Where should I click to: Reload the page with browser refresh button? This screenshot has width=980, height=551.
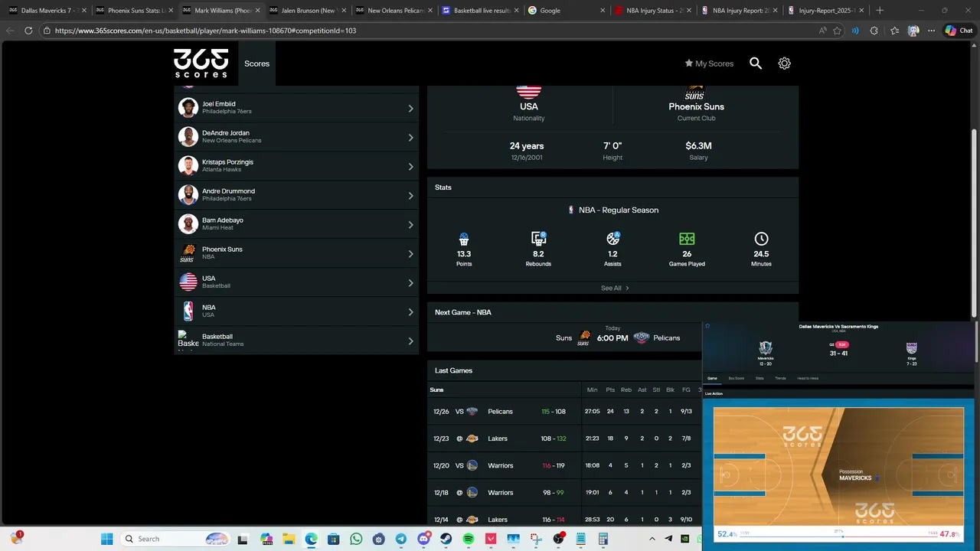click(28, 31)
